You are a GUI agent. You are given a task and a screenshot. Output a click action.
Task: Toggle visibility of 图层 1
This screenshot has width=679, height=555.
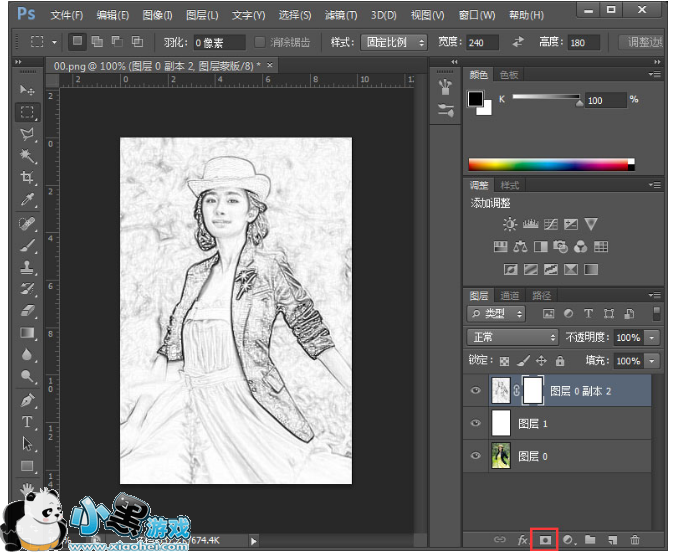[476, 424]
